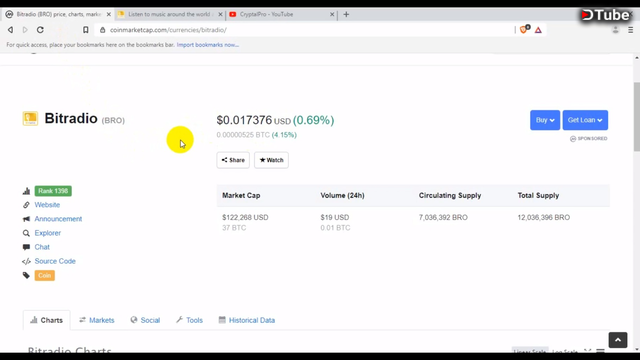Switch to the Markets tab
The image size is (640, 360).
[x=97, y=320]
